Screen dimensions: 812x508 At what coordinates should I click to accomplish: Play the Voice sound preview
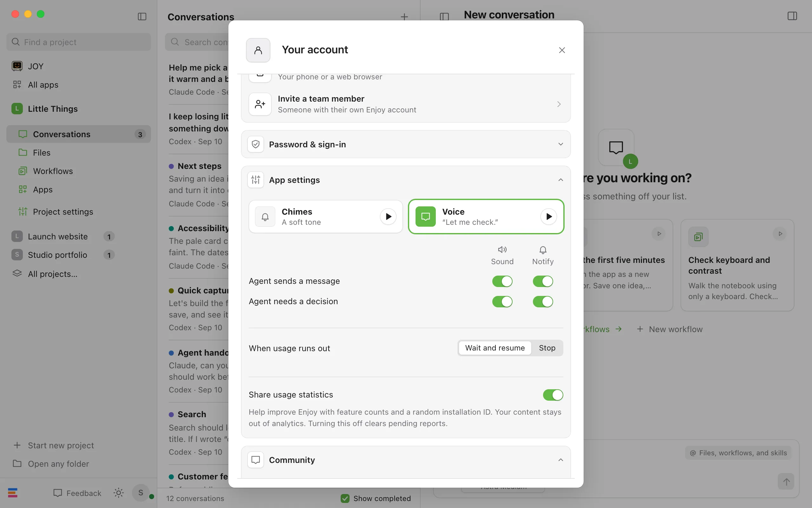point(549,217)
